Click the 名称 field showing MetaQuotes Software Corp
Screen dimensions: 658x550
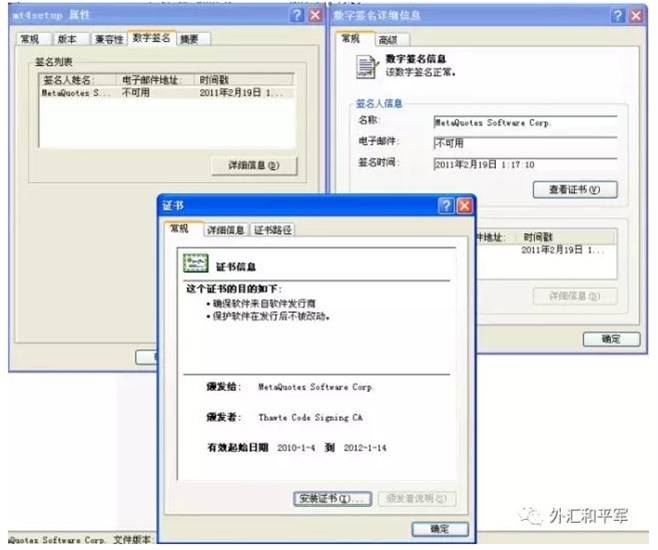coord(525,123)
